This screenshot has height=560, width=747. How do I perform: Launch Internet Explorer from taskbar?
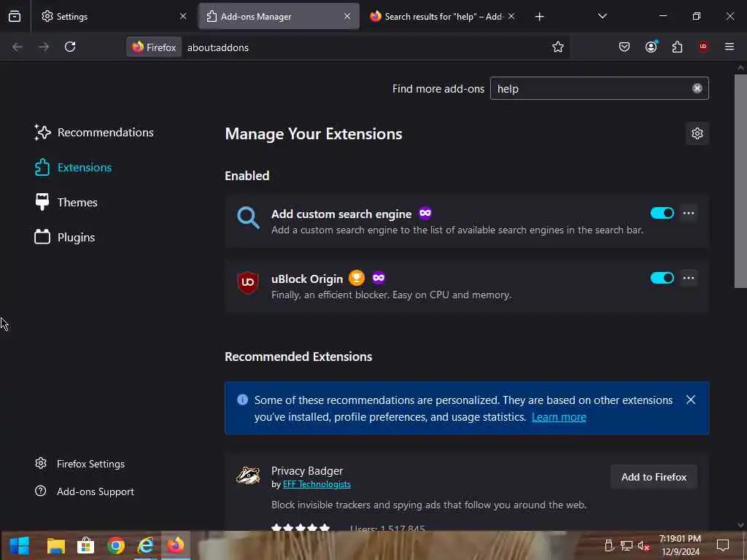pyautogui.click(x=146, y=545)
